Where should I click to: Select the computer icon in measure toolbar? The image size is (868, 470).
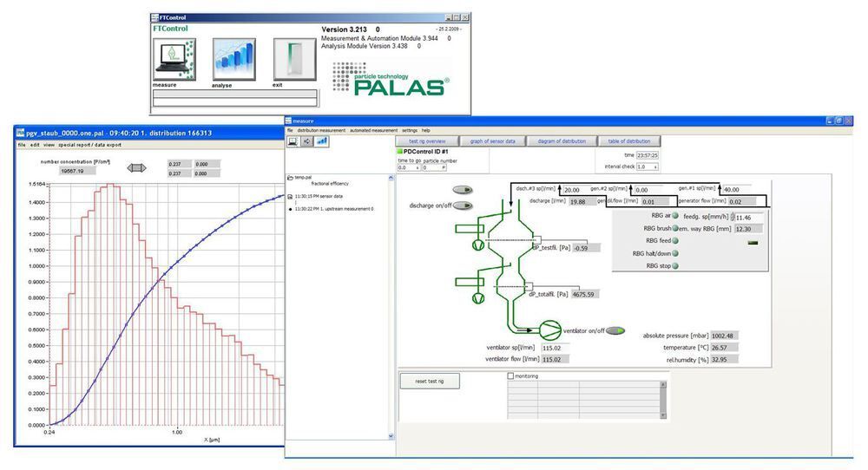coord(293,141)
